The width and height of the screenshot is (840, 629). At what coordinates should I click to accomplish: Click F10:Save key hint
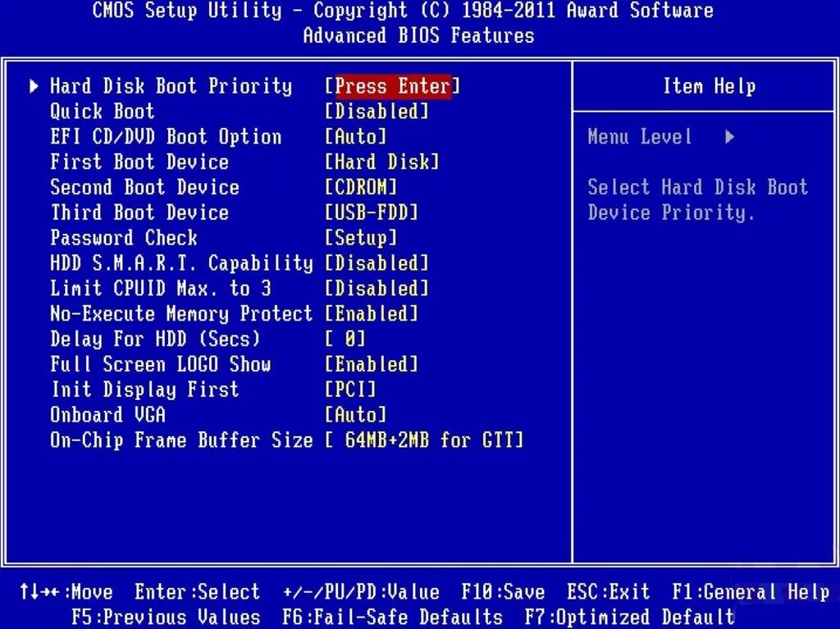(x=503, y=592)
